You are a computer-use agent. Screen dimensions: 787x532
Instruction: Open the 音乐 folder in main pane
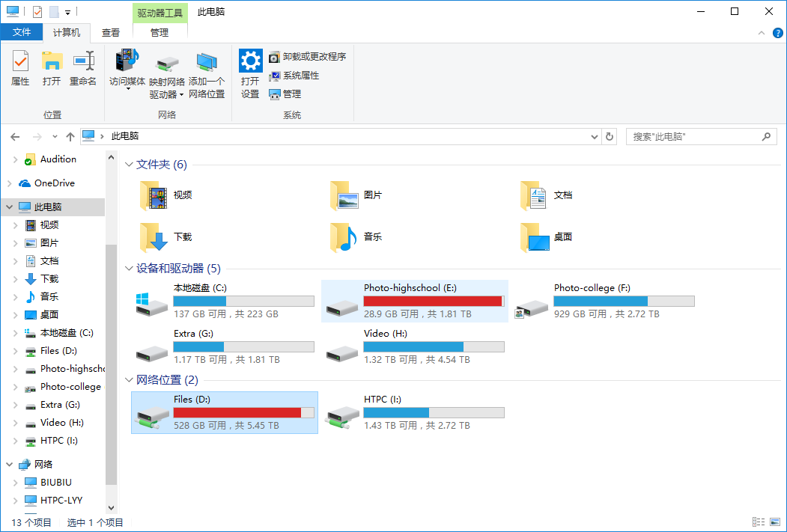click(356, 236)
